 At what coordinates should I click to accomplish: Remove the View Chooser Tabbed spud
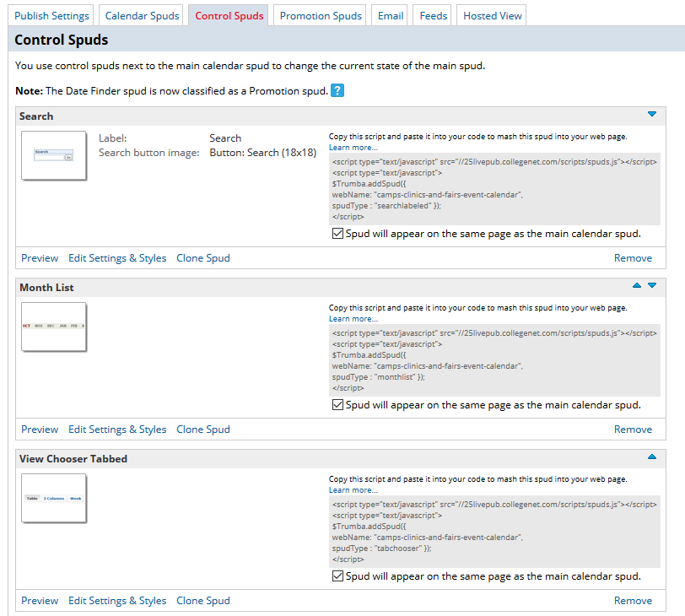pos(633,600)
